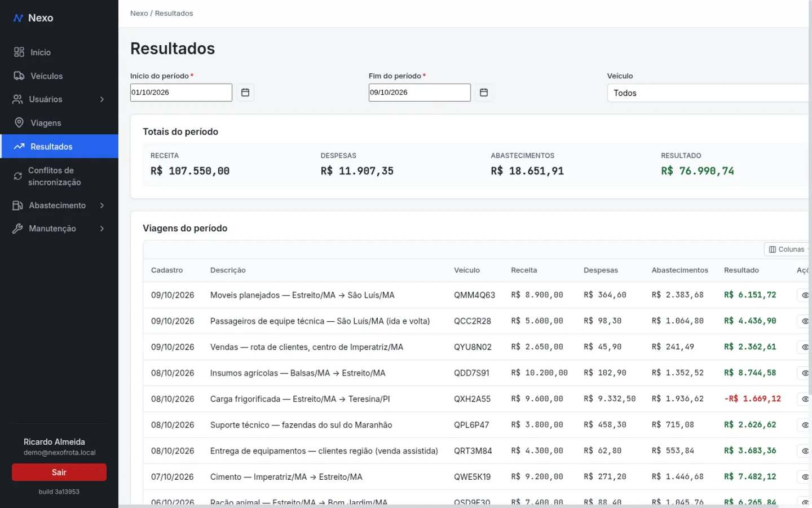Edit the Início do período date field
Screen dimensions: 812x508
181,93
